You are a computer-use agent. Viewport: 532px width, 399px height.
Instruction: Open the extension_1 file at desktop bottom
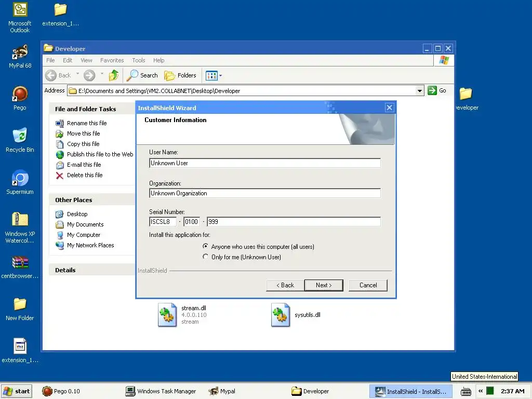(x=20, y=351)
